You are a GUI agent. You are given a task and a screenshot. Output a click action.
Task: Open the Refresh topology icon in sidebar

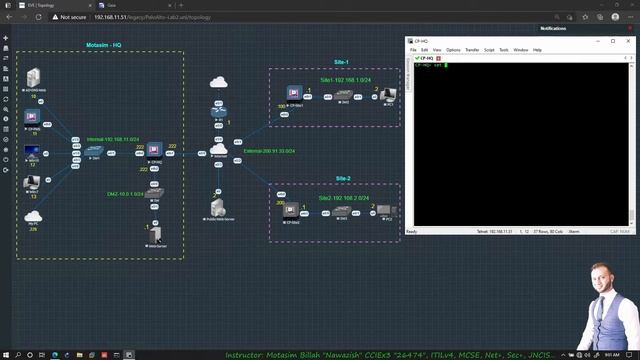tap(6, 99)
